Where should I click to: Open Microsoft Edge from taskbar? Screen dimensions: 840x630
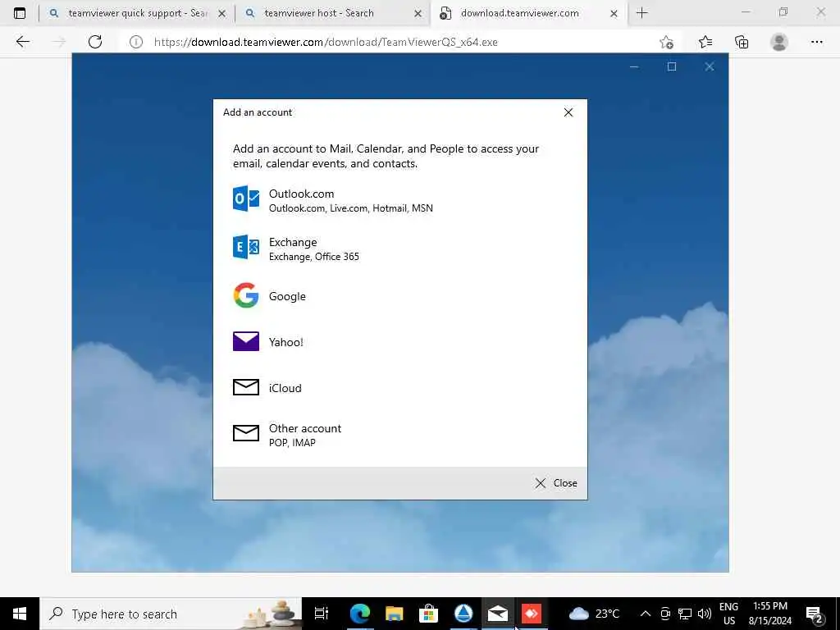coord(359,614)
